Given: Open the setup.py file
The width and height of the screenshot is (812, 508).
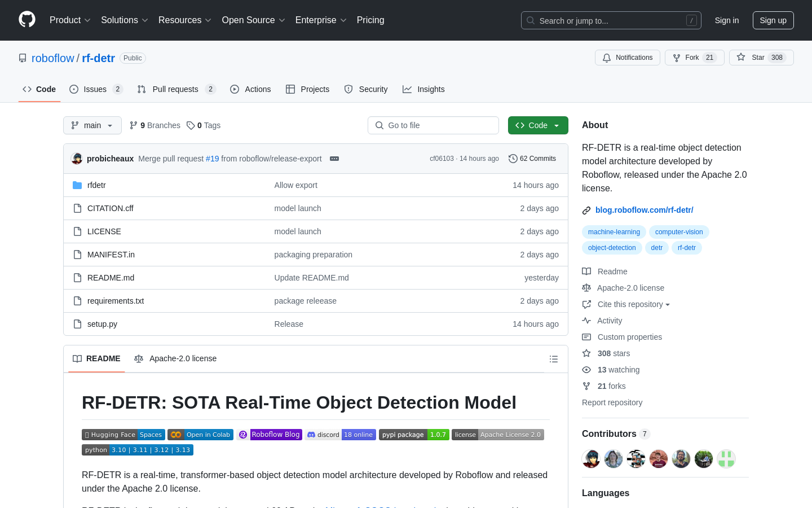Looking at the screenshot, I should tap(102, 324).
